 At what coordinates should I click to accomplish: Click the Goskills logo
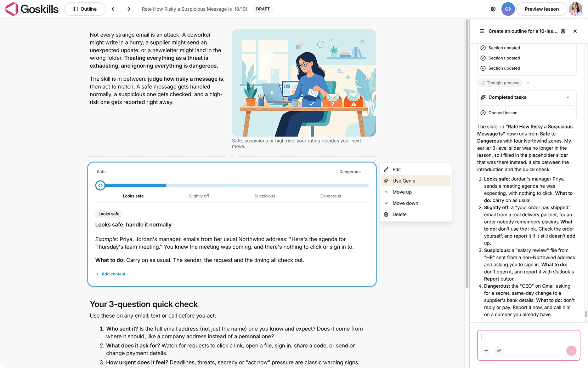[x=32, y=9]
